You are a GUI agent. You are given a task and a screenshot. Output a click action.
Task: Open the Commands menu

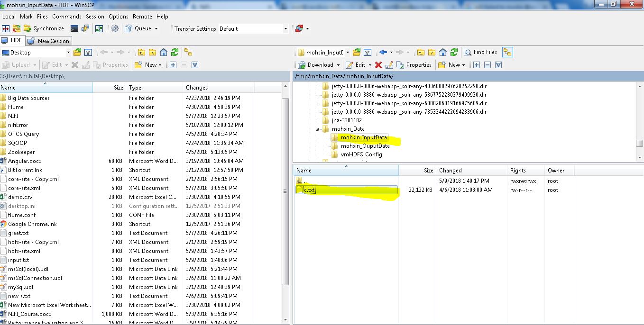(66, 16)
